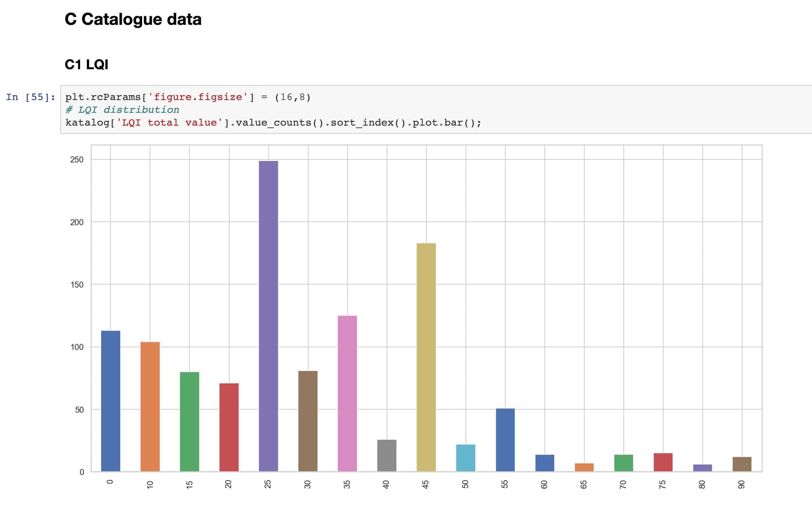The width and height of the screenshot is (812, 513).
Task: Click the blue bar at 0
Action: tap(111, 401)
